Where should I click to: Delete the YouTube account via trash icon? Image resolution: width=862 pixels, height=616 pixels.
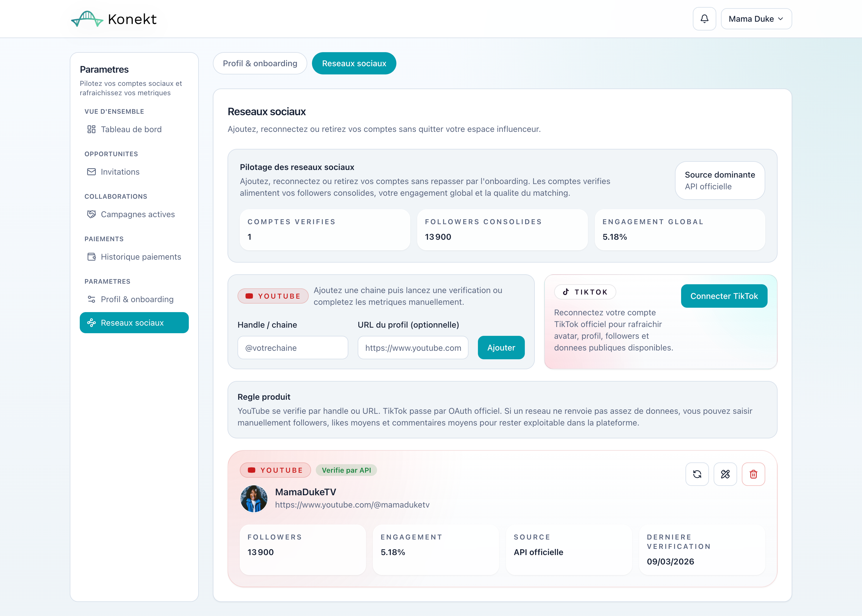click(754, 474)
